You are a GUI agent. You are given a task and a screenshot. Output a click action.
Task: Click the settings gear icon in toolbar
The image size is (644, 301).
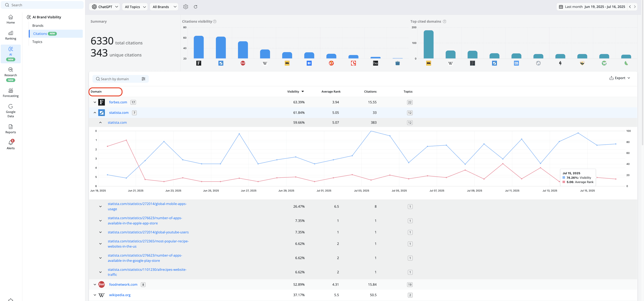pos(185,7)
